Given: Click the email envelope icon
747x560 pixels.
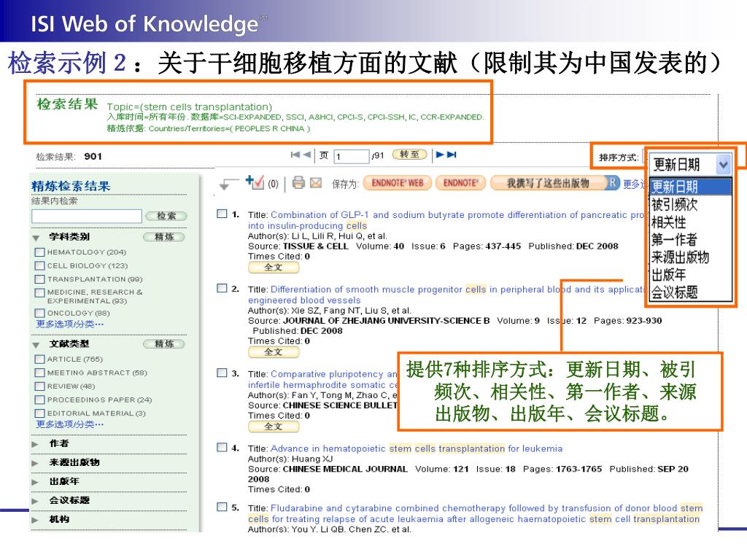Looking at the screenshot, I should tap(316, 182).
